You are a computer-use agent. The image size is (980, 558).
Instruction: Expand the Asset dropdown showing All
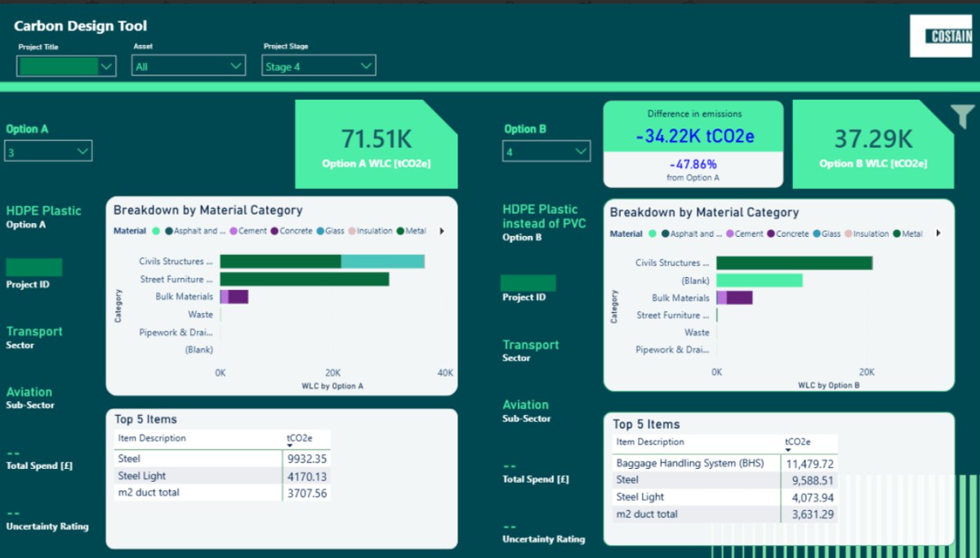pyautogui.click(x=236, y=66)
